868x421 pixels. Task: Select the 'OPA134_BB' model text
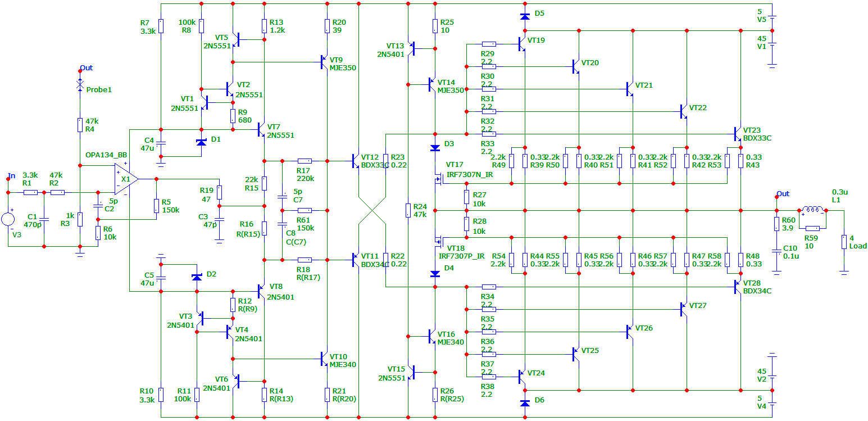coord(106,155)
